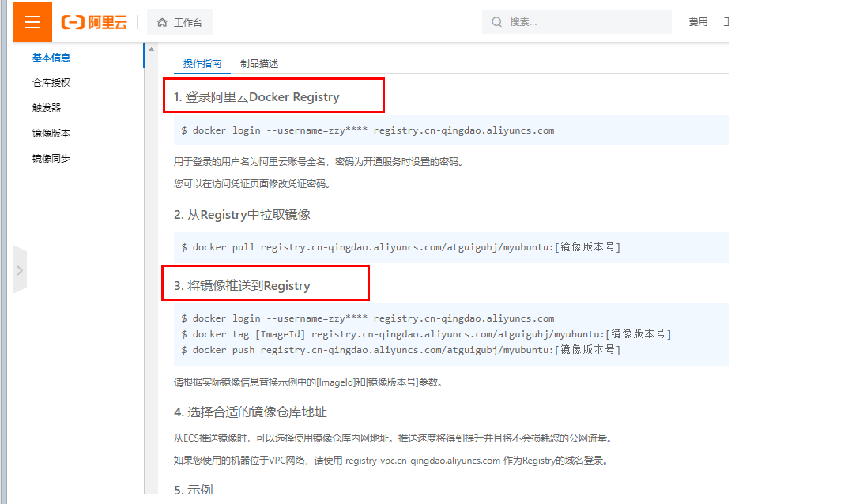Click the search magnifier icon

(496, 22)
